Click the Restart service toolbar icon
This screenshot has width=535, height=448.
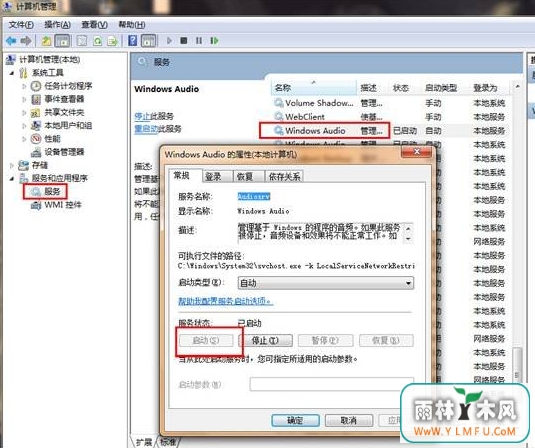click(214, 41)
